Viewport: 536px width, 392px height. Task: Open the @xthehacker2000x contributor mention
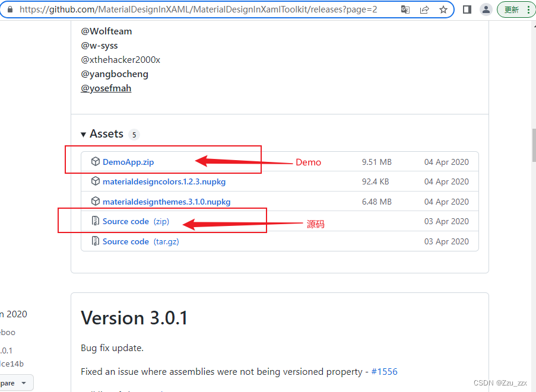[x=120, y=60]
